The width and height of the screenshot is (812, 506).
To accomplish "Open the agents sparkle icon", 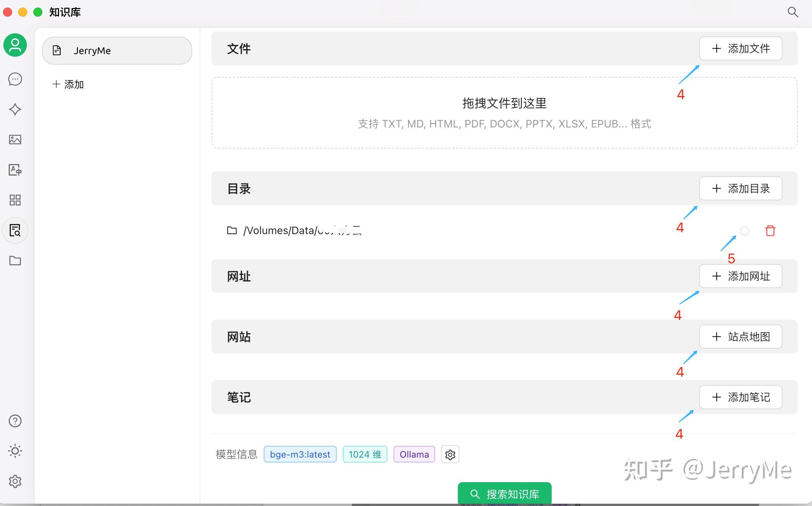I will [x=15, y=109].
